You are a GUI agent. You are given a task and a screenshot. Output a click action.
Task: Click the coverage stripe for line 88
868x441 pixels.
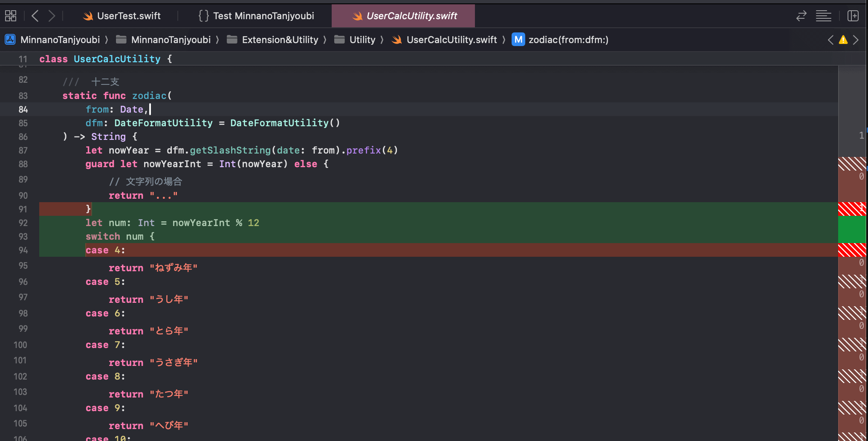pyautogui.click(x=852, y=164)
